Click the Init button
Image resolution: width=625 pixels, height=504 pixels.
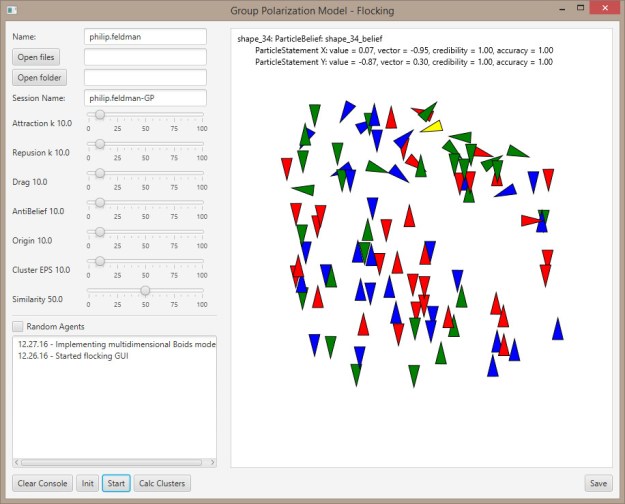[x=88, y=483]
